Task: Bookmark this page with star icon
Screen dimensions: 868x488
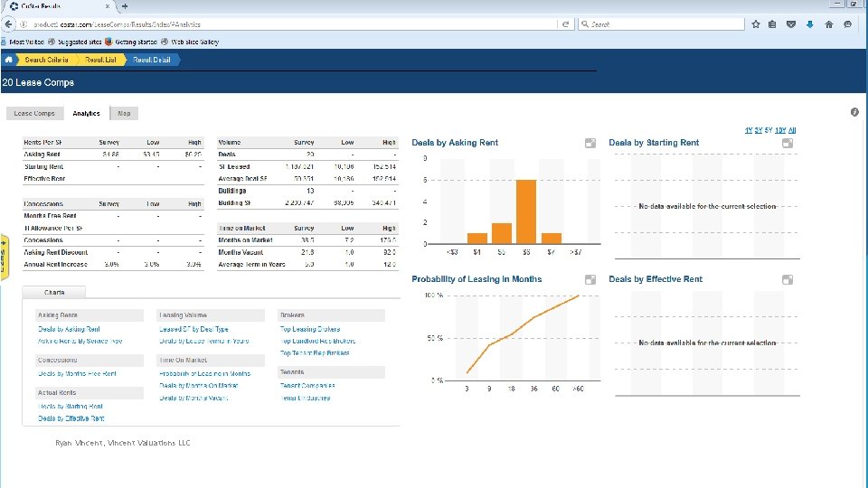Action: [x=756, y=24]
